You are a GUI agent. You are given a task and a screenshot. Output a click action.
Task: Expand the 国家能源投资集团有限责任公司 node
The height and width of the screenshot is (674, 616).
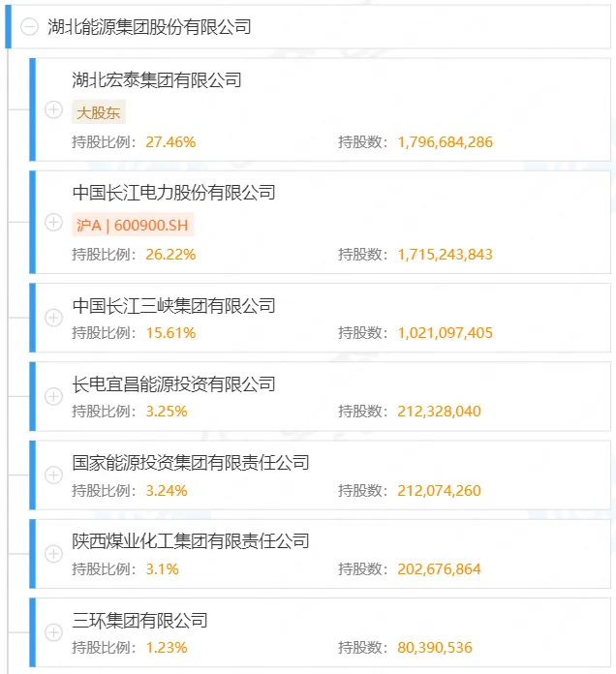point(54,475)
